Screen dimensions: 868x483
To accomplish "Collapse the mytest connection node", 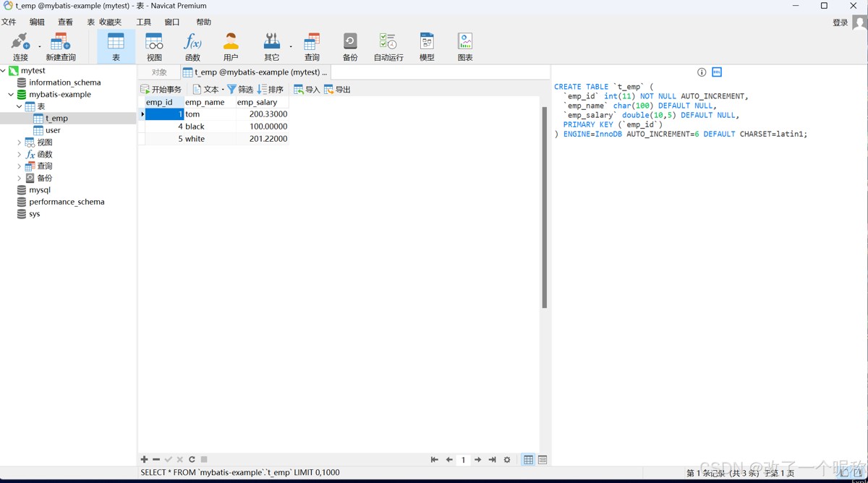I will (4, 71).
